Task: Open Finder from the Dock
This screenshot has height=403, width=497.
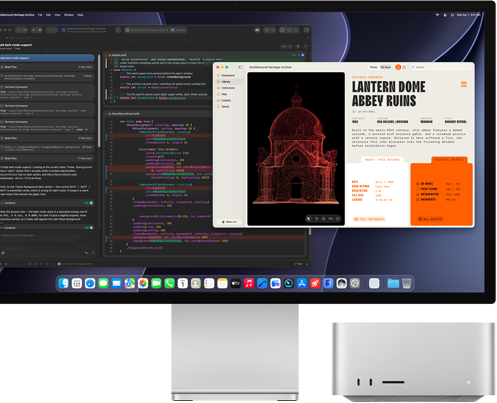Action: [63, 283]
